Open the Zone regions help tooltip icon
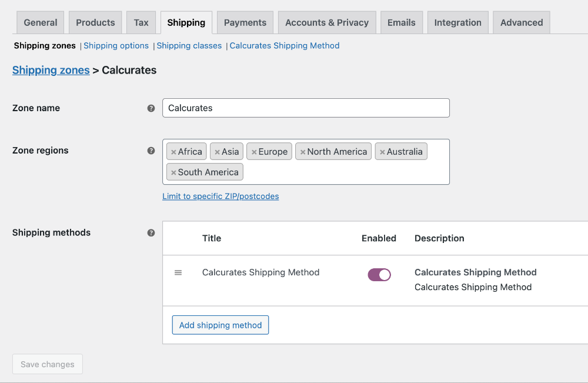 (151, 151)
